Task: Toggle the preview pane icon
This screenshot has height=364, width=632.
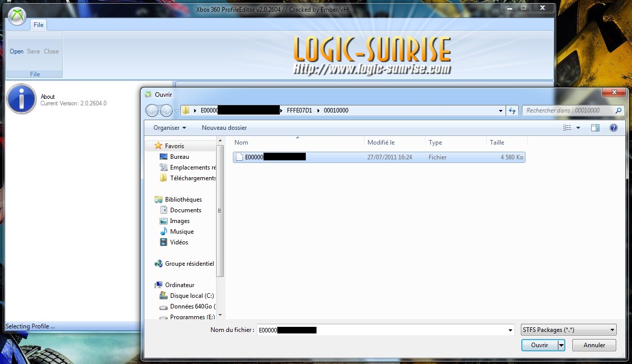Action: pos(595,128)
